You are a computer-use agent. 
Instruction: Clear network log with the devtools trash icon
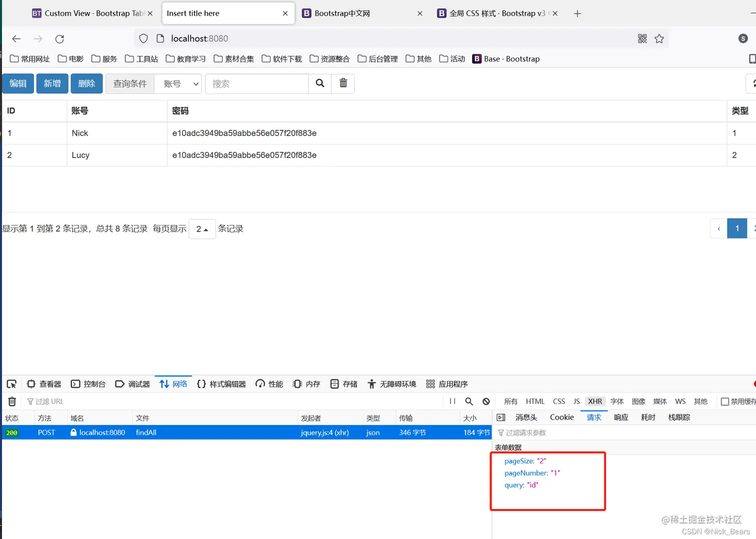coord(12,401)
